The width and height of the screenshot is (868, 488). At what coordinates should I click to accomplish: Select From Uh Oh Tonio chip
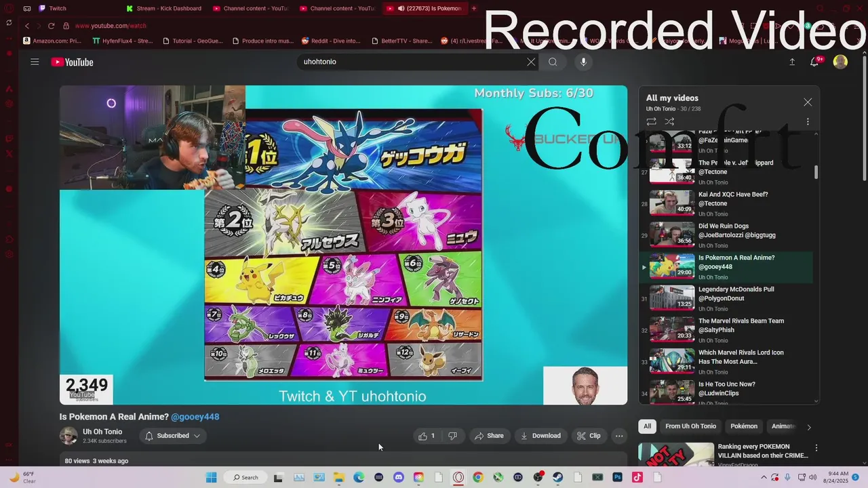click(x=690, y=426)
